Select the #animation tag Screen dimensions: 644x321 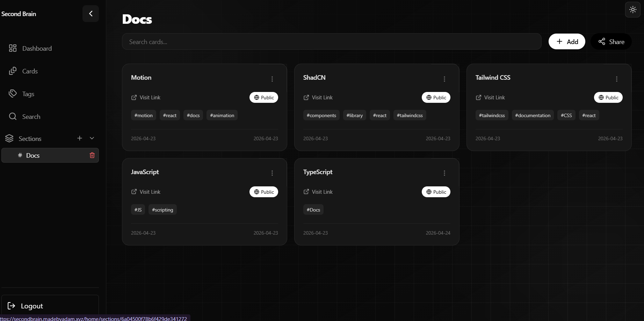[x=222, y=115]
